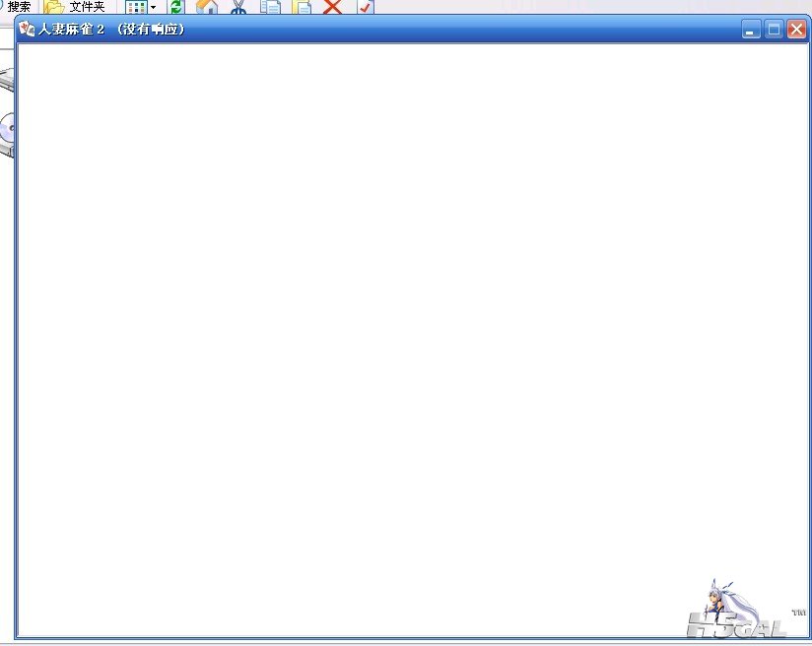The width and height of the screenshot is (812, 646).
Task: Click the 人妻麻雀 2 (没有响应) title bar
Action: [394, 29]
